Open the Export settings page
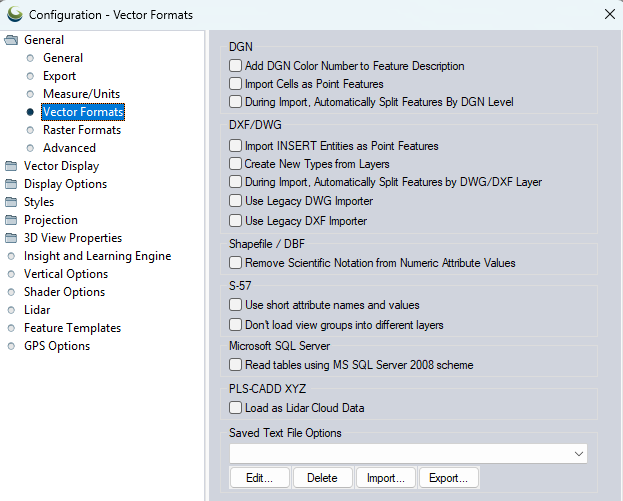Image resolution: width=623 pixels, height=501 pixels. pyautogui.click(x=59, y=76)
